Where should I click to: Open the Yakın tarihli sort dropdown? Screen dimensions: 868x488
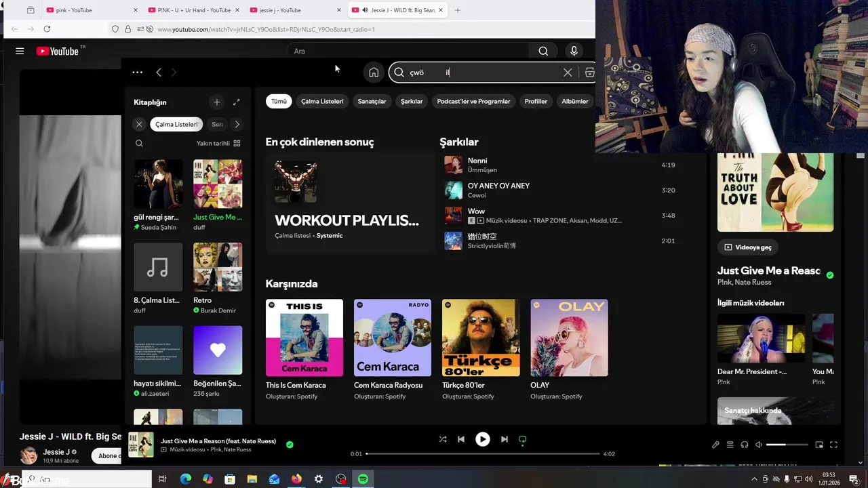218,143
